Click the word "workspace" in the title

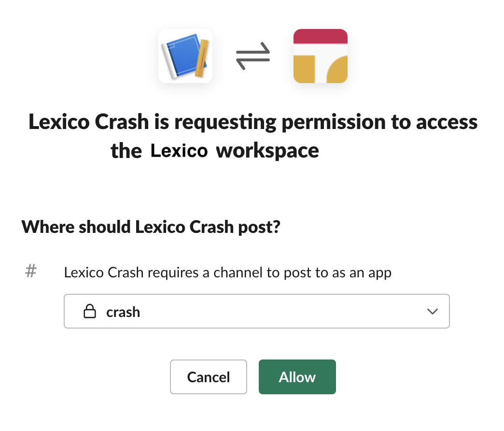point(267,151)
